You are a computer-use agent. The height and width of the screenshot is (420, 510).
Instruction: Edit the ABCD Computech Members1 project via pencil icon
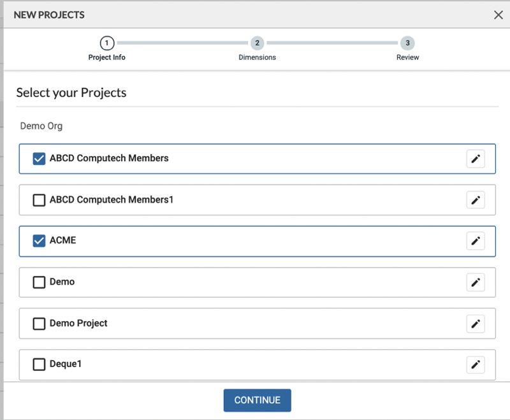[475, 200]
